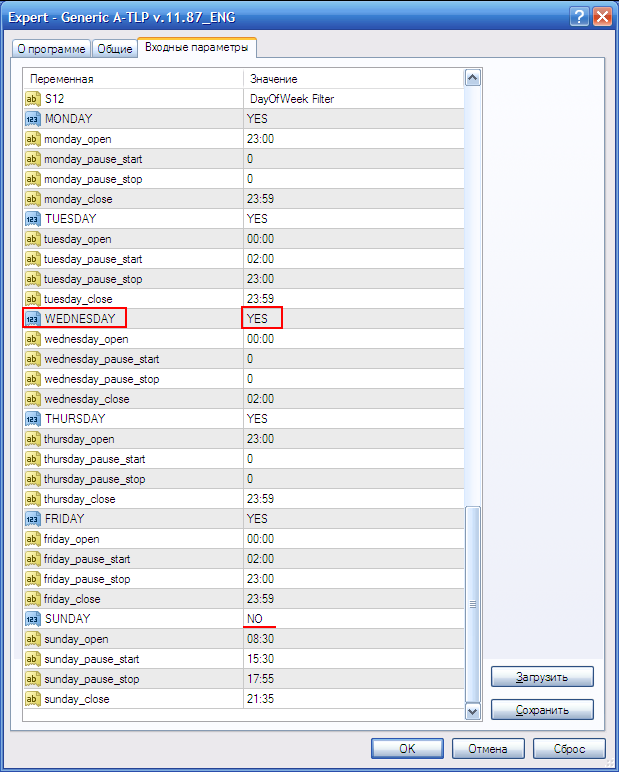Click the icon for tuesday_open variable
Image resolution: width=619 pixels, height=772 pixels.
33,239
